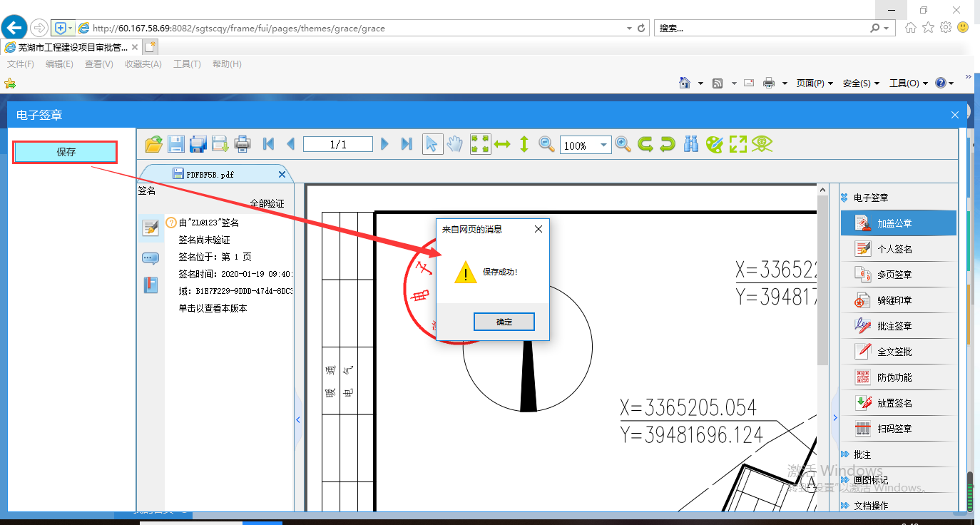Click the 确定 button in the dialog
Image resolution: width=980 pixels, height=525 pixels.
[x=504, y=322]
